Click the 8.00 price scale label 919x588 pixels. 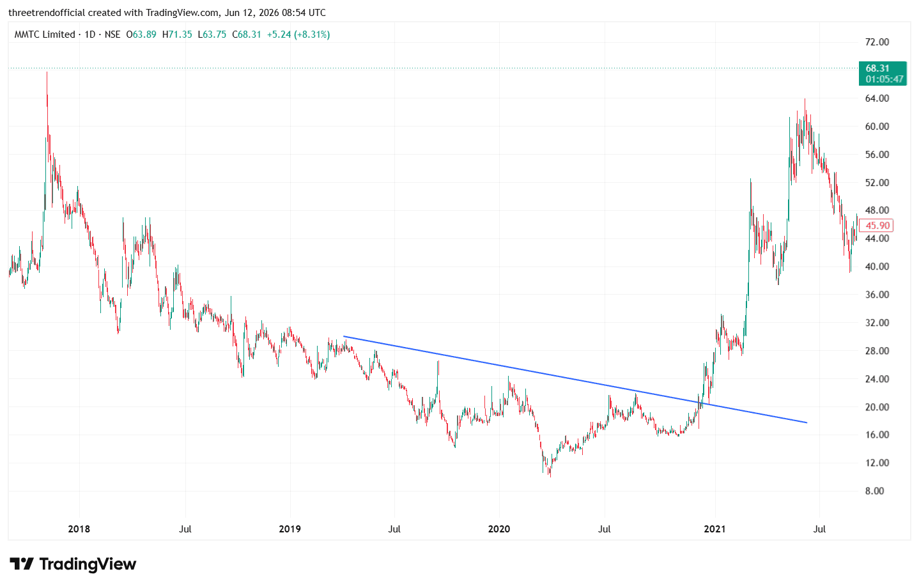pos(874,491)
